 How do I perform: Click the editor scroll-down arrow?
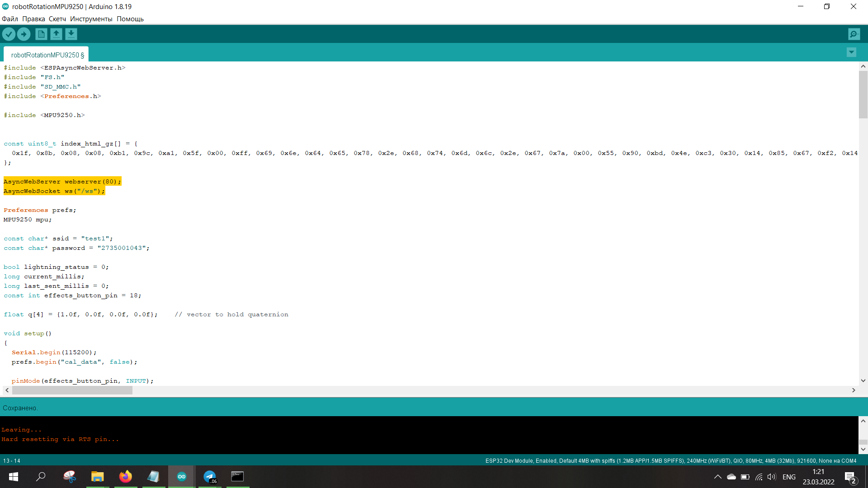pos(863,380)
